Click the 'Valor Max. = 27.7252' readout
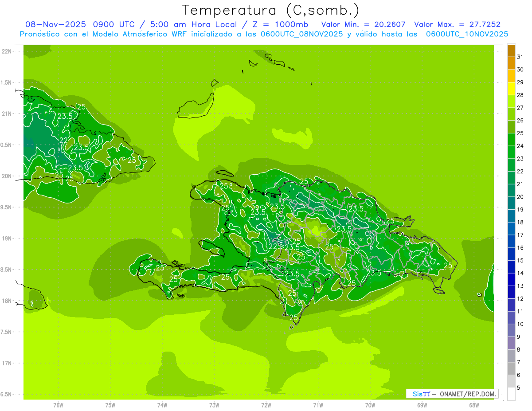This screenshot has width=532, height=411. coord(458,24)
